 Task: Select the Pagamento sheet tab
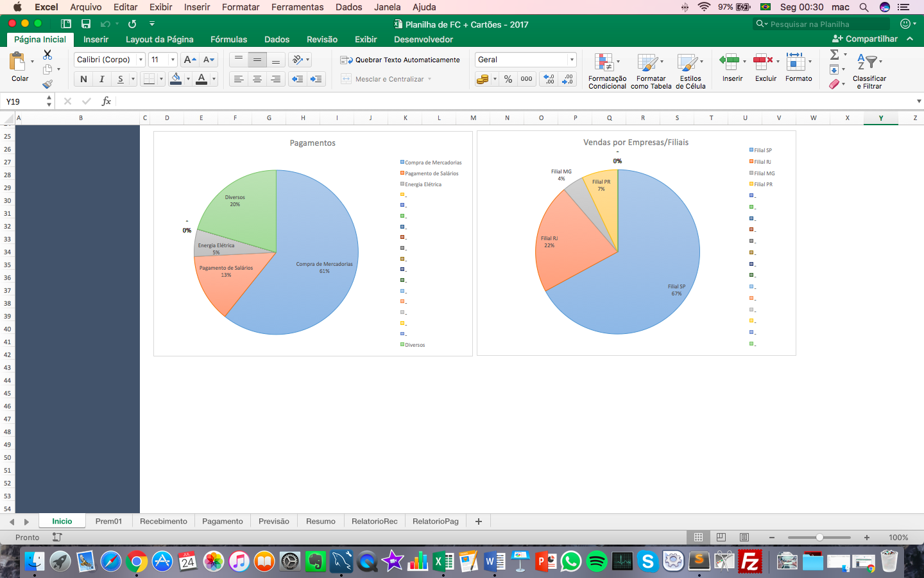pos(223,521)
